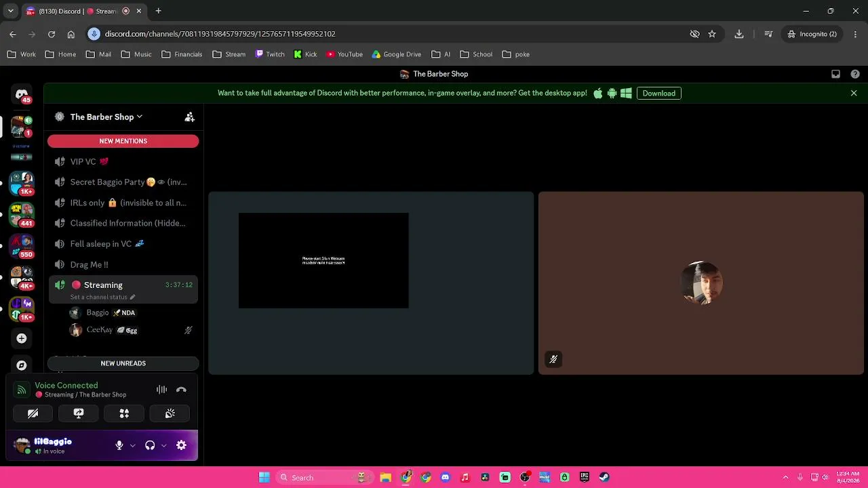Image resolution: width=868 pixels, height=488 pixels.
Task: Open the server with the 4K+ badge
Action: tap(22, 277)
